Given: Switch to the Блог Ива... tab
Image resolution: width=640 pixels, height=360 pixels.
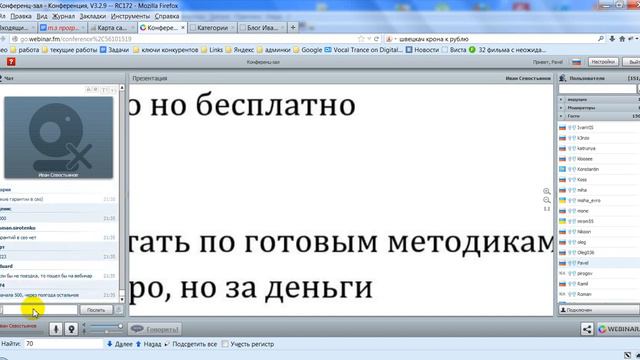Looking at the screenshot, I should point(262,28).
